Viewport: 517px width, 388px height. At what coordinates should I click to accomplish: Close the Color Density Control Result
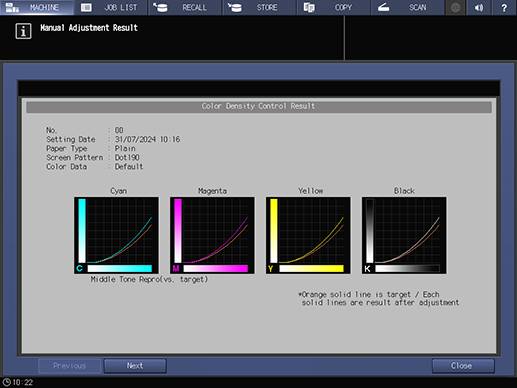[x=463, y=366]
